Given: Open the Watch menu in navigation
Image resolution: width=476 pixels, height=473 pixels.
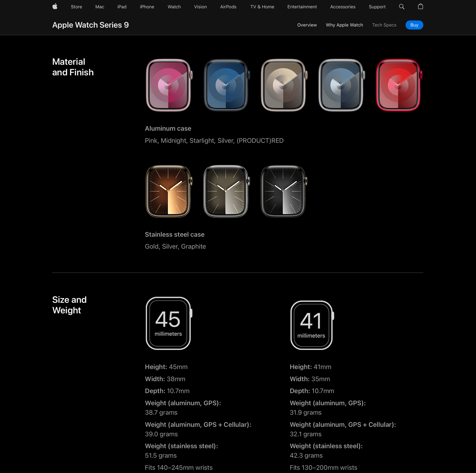Looking at the screenshot, I should point(174,7).
